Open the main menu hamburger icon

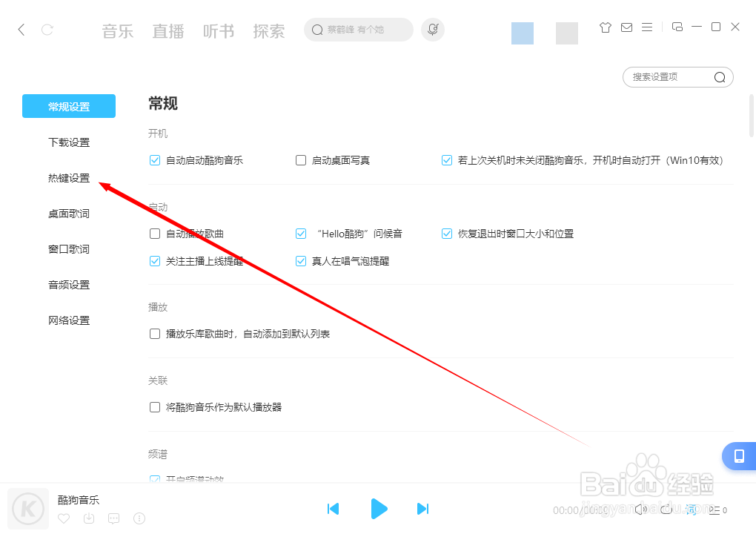[x=647, y=27]
